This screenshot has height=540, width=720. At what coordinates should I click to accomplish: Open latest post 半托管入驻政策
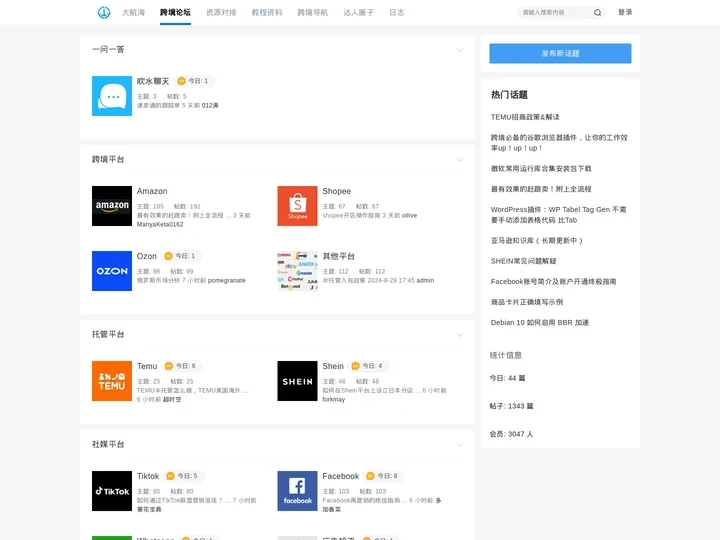(344, 281)
